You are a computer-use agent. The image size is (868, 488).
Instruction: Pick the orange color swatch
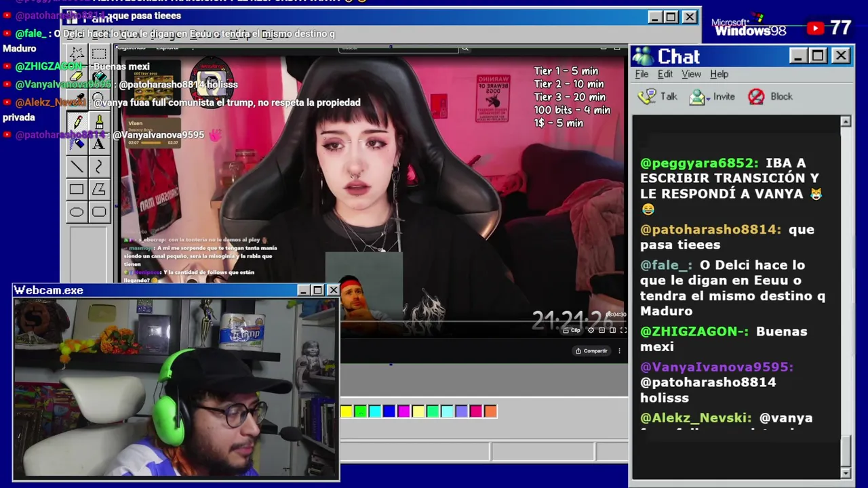point(490,411)
